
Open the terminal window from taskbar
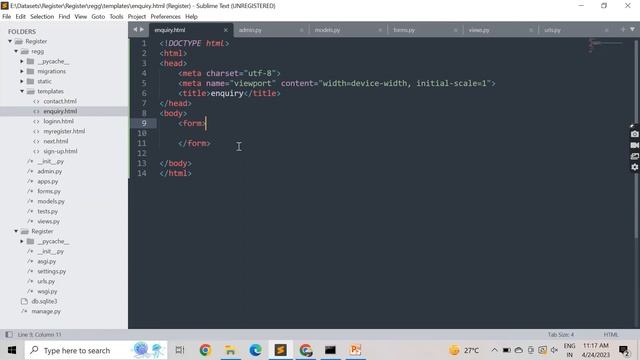pyautogui.click(x=330, y=350)
